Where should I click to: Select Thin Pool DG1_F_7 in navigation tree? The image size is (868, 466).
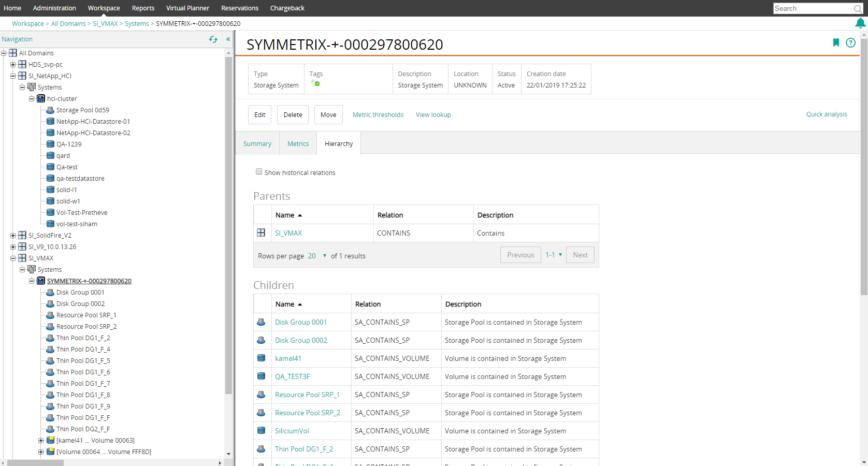tap(83, 384)
